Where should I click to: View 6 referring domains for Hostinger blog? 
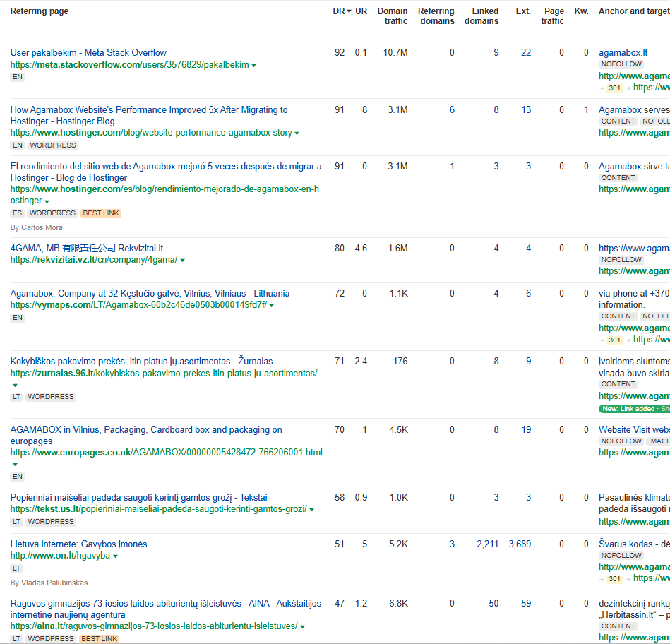coord(452,110)
